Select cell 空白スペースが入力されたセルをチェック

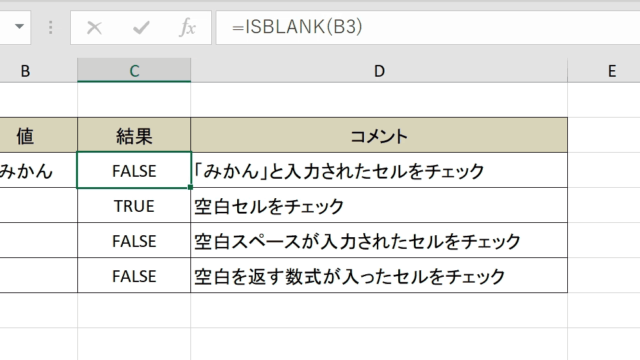379,240
